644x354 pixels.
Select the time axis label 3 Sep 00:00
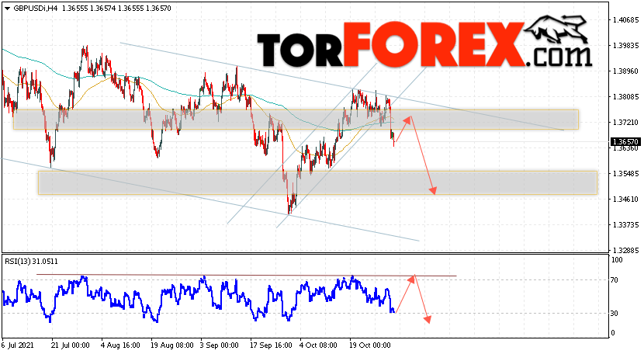(219, 345)
